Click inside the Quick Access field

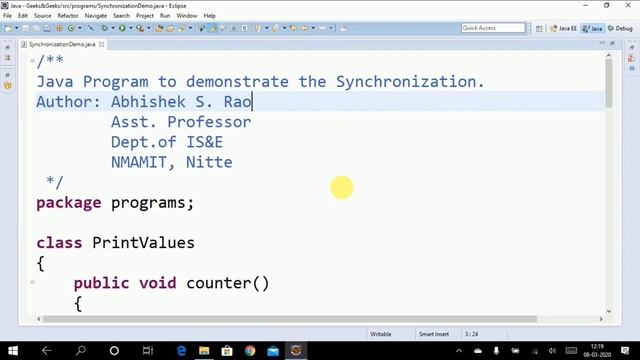[x=493, y=28]
